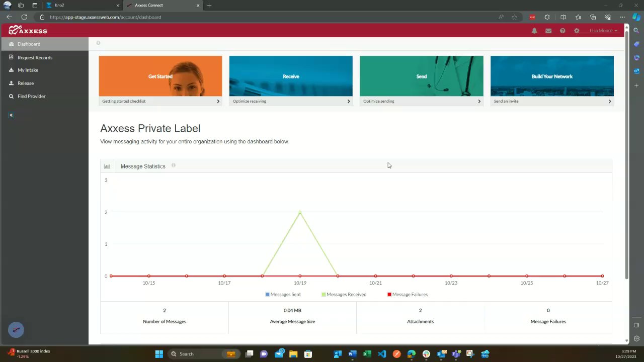Open the browser settings and more menu
Viewport: 644px width, 362px height.
click(622, 17)
